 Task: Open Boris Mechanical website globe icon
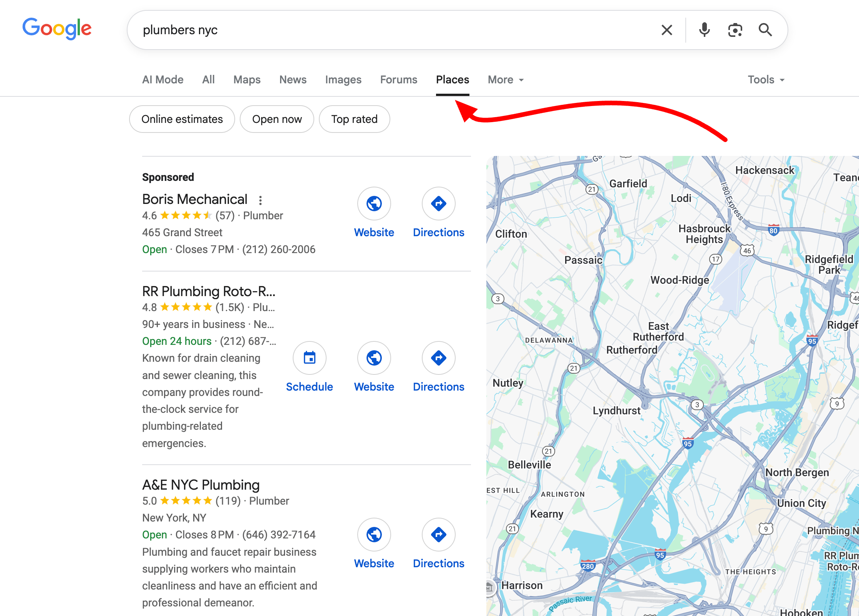(374, 204)
